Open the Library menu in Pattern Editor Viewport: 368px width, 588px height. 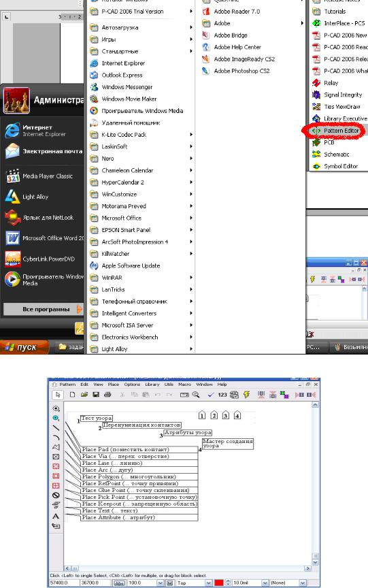152,385
